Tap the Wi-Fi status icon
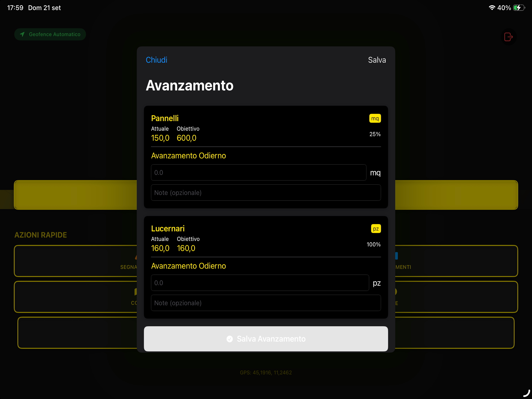The height and width of the screenshot is (399, 532). pos(492,8)
